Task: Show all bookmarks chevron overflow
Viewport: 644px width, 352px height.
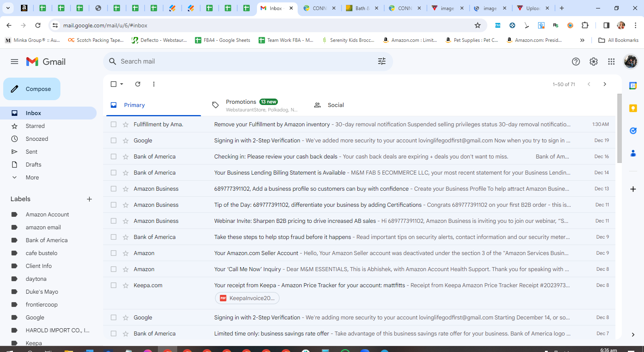Action: [x=582, y=40]
